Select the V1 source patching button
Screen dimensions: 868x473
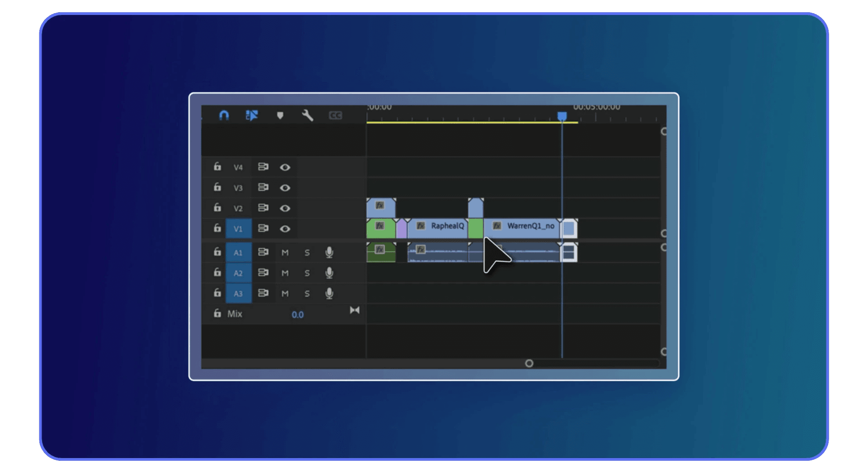(239, 229)
